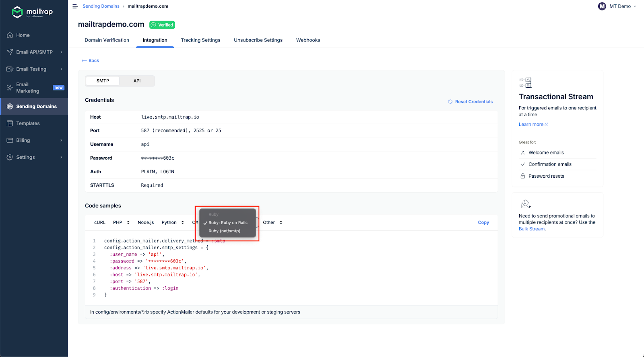The height and width of the screenshot is (357, 644).
Task: Click the Sending Domains globe icon
Action: coord(10,107)
